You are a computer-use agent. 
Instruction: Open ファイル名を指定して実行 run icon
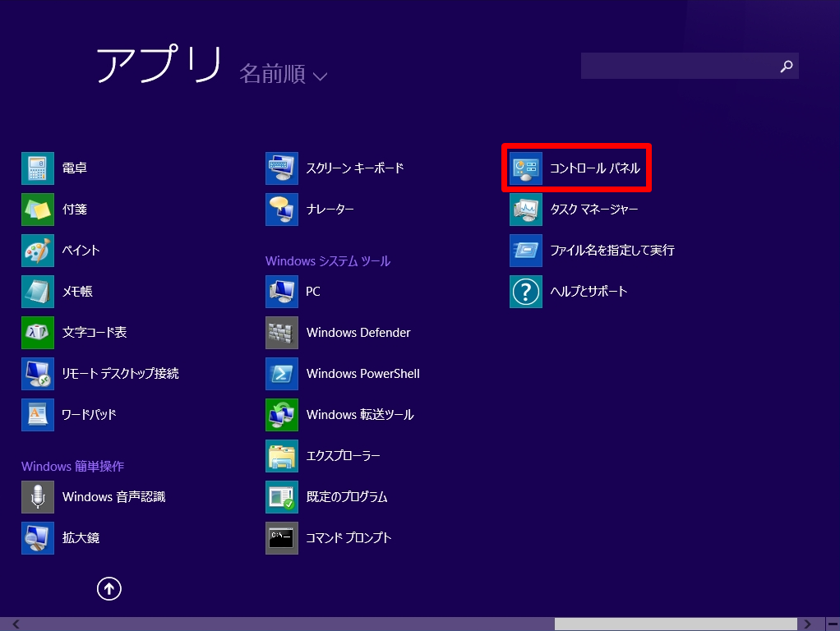(526, 250)
